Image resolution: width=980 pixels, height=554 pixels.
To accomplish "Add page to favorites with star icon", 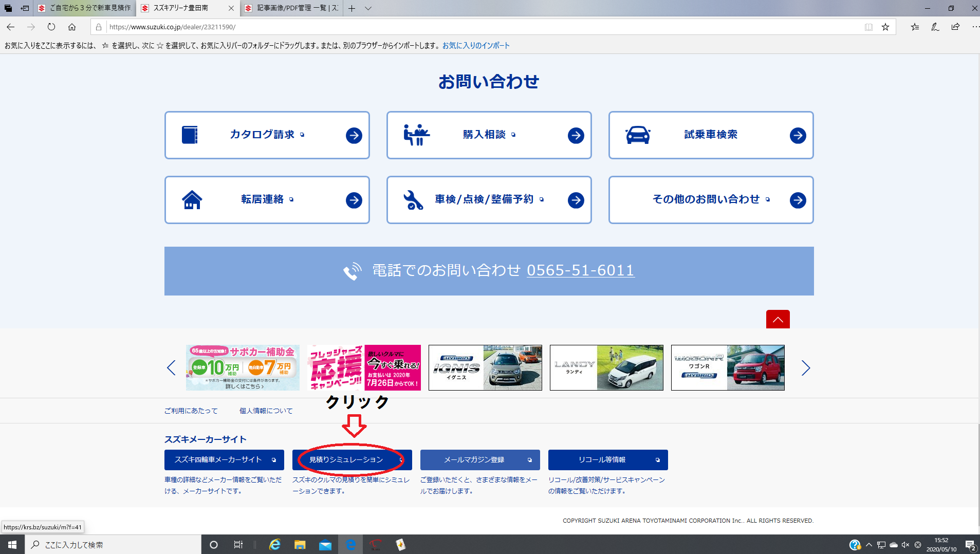I will (x=885, y=27).
